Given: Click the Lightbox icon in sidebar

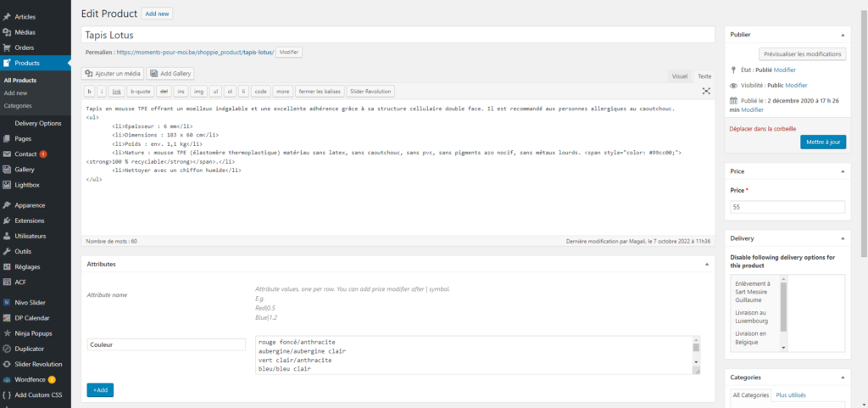Looking at the screenshot, I should click(7, 185).
